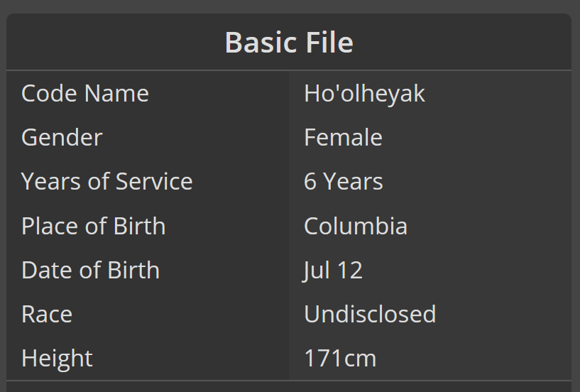Select the Place of Birth label
The image size is (580, 392).
click(x=93, y=225)
